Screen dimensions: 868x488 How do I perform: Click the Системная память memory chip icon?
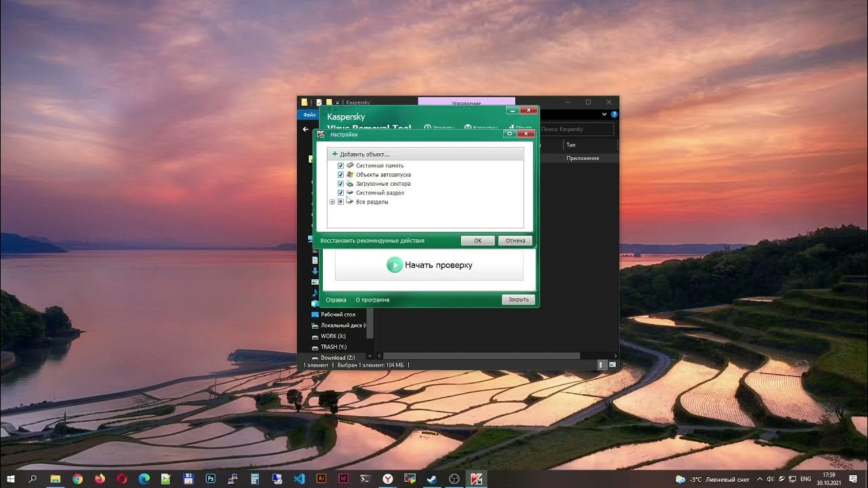click(350, 165)
